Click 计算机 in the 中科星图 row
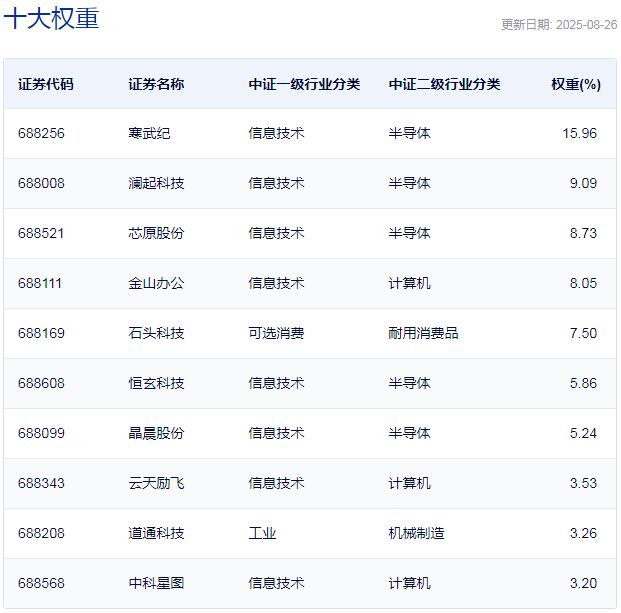621x613 pixels. point(410,583)
